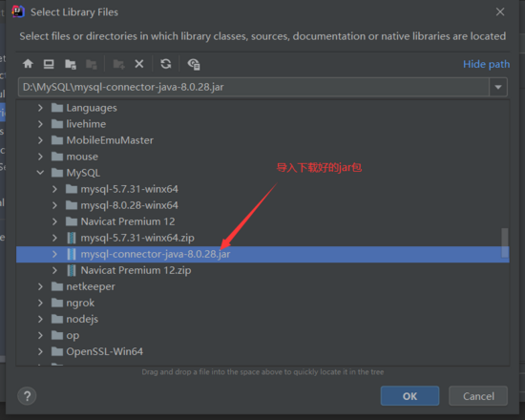The height and width of the screenshot is (420, 525).
Task: Toggle show hidden files icon
Action: 194,64
